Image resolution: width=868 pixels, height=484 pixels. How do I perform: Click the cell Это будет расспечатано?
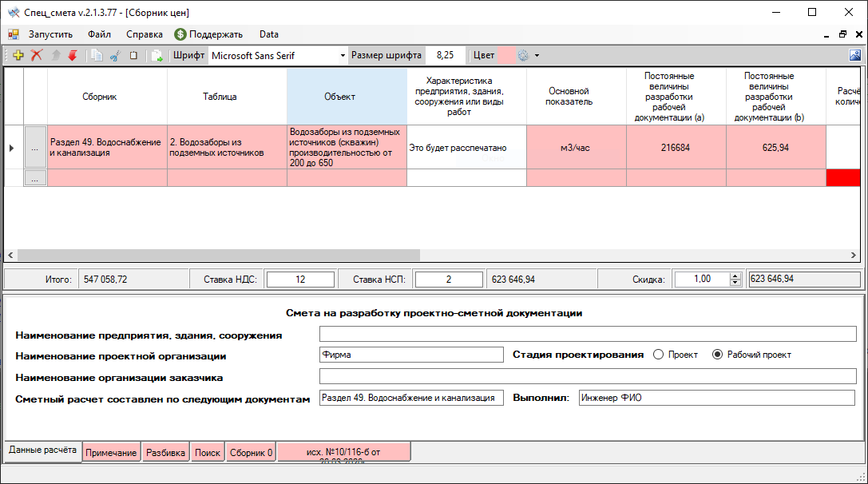pyautogui.click(x=466, y=148)
